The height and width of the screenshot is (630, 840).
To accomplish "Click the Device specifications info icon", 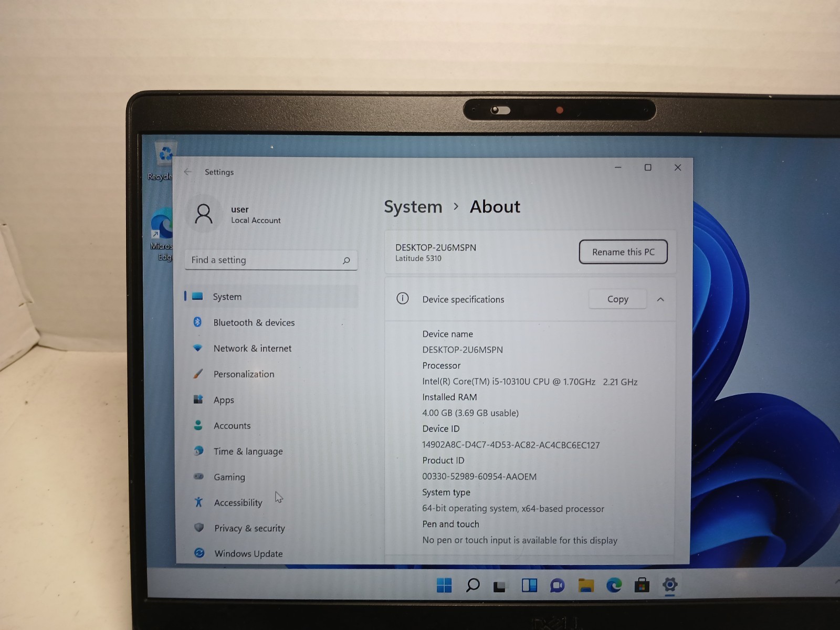I will [x=403, y=299].
